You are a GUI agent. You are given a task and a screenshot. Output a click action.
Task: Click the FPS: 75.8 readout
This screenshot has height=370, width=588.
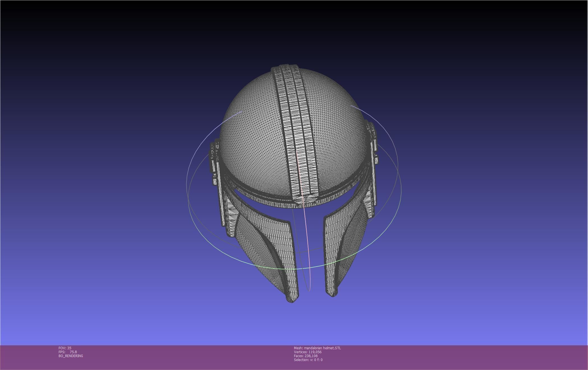68,352
